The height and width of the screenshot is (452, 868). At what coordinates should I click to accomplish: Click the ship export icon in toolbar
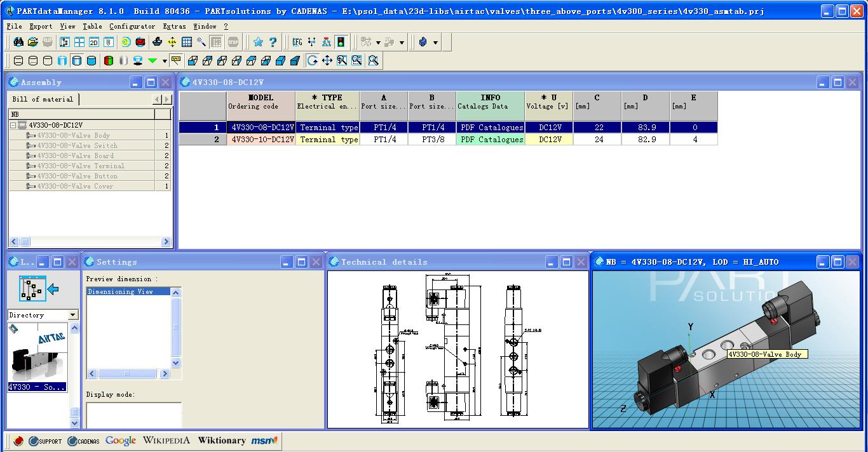tap(158, 42)
